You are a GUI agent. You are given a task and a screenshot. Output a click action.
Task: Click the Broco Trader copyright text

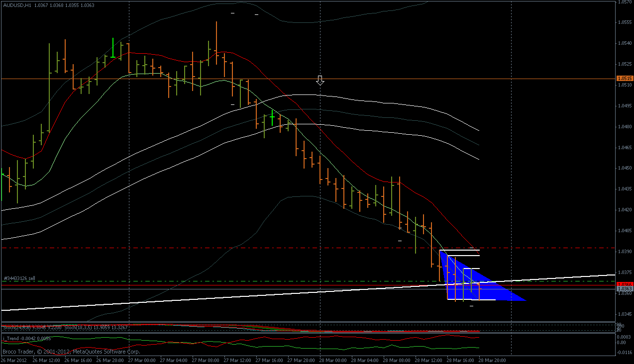71,351
